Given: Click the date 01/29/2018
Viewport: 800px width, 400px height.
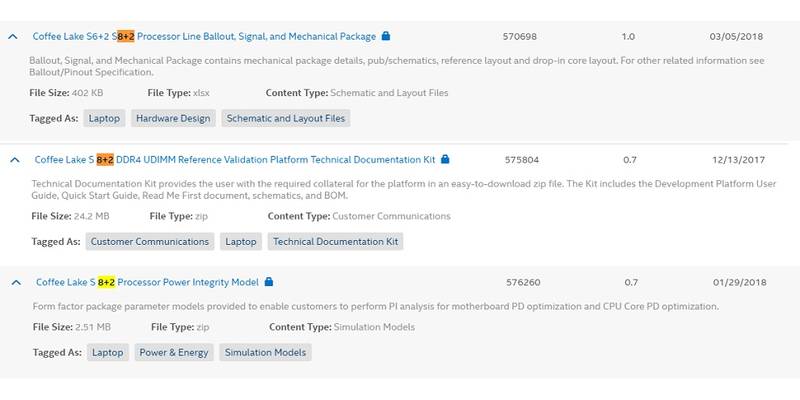Looking at the screenshot, I should (740, 282).
